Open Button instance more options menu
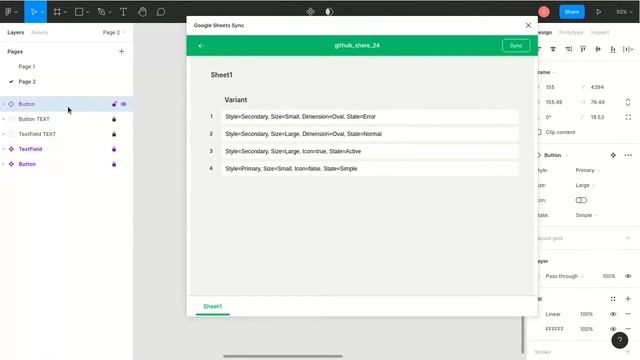 [x=628, y=155]
